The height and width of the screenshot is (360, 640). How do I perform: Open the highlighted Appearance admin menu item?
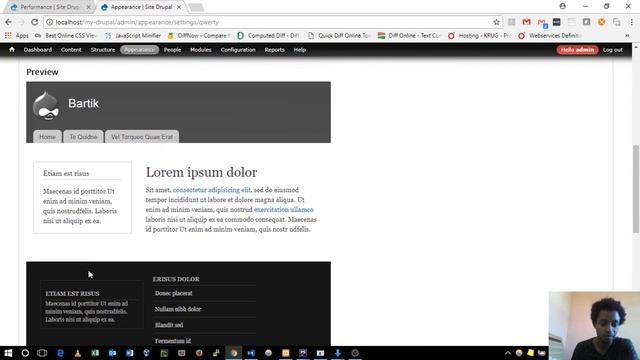coord(139,50)
